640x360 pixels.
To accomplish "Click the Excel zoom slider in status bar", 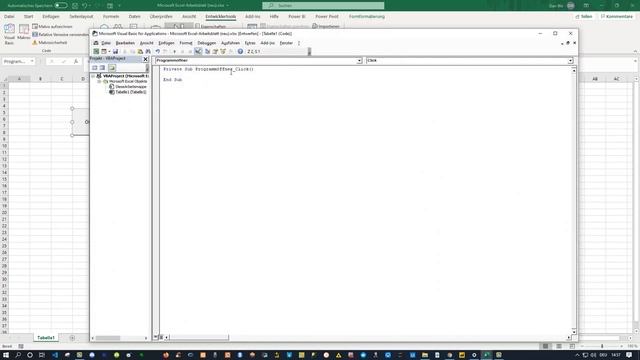I will [x=602, y=346].
